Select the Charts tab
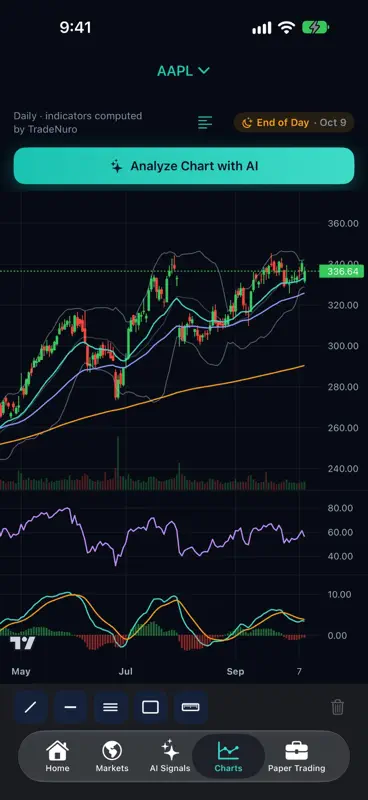The height and width of the screenshot is (800, 368). [228, 757]
